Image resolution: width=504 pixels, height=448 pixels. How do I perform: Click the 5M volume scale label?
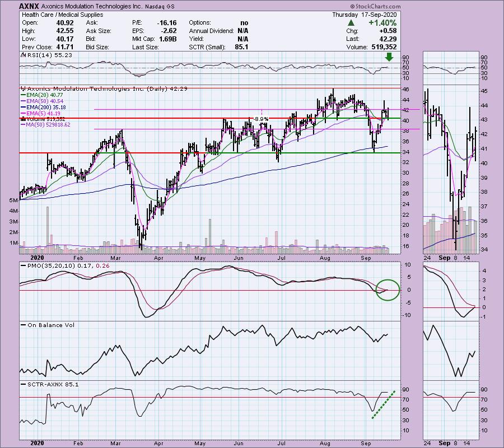13,200
